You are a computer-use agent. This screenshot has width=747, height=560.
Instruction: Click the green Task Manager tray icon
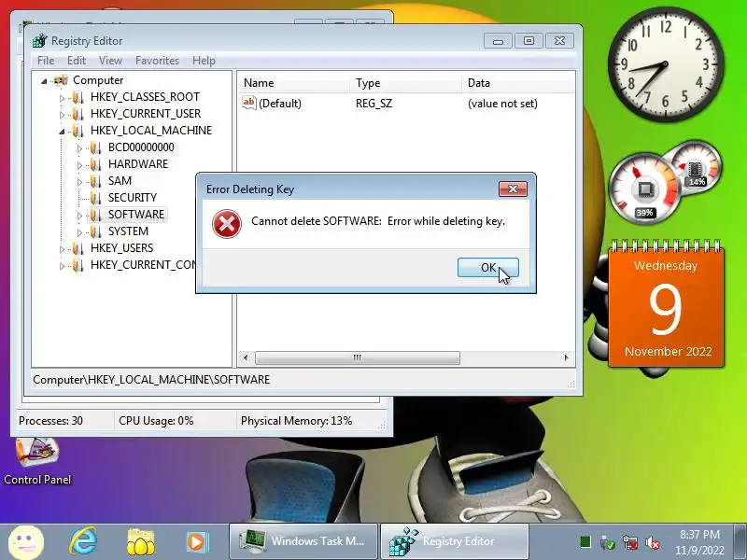[x=585, y=542]
